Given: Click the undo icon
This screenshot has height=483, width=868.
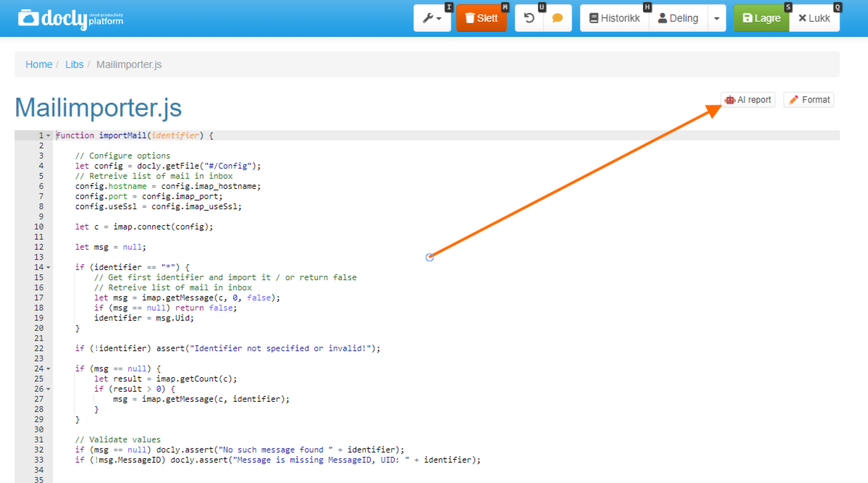Looking at the screenshot, I should (529, 17).
